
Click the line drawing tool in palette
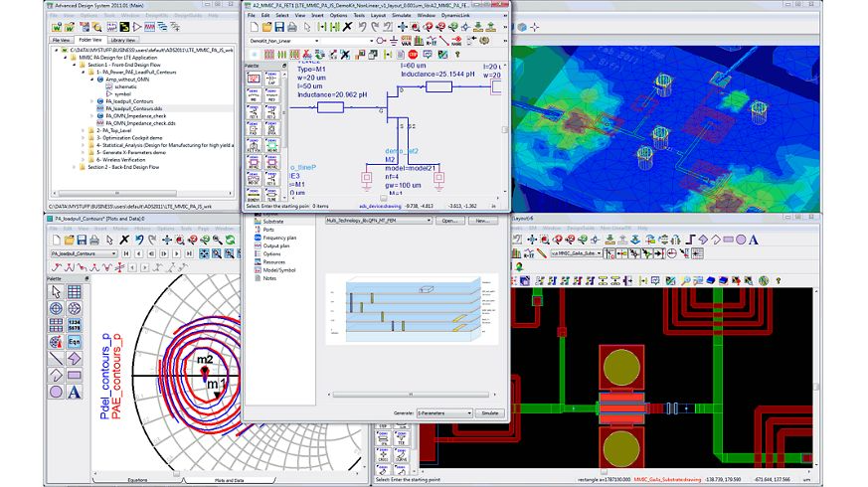[x=57, y=358]
